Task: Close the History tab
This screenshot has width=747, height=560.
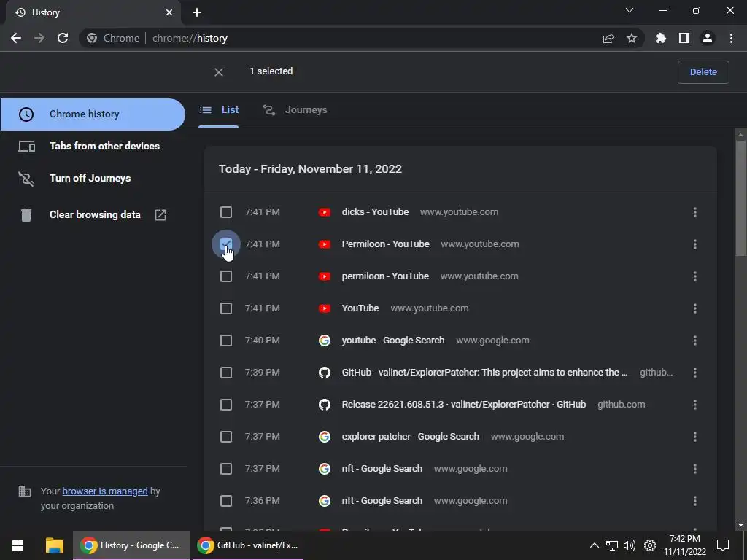Action: click(x=169, y=12)
